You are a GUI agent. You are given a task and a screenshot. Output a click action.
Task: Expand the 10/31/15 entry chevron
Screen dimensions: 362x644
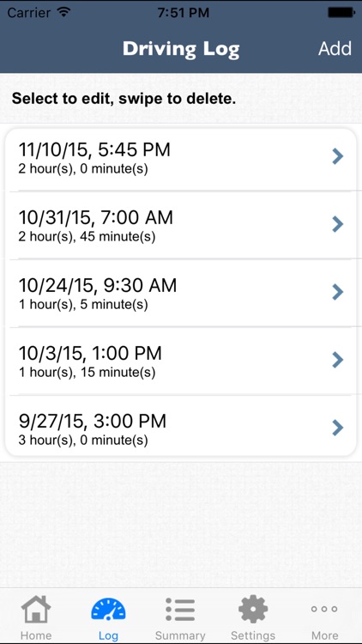pos(337,224)
